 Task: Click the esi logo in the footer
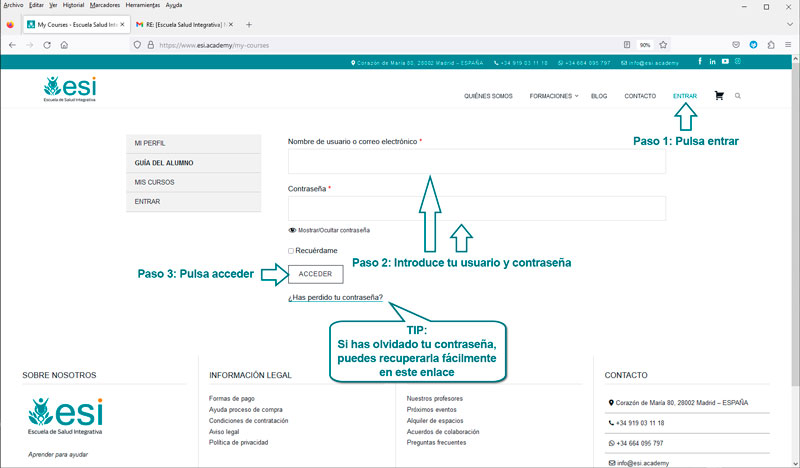65,416
